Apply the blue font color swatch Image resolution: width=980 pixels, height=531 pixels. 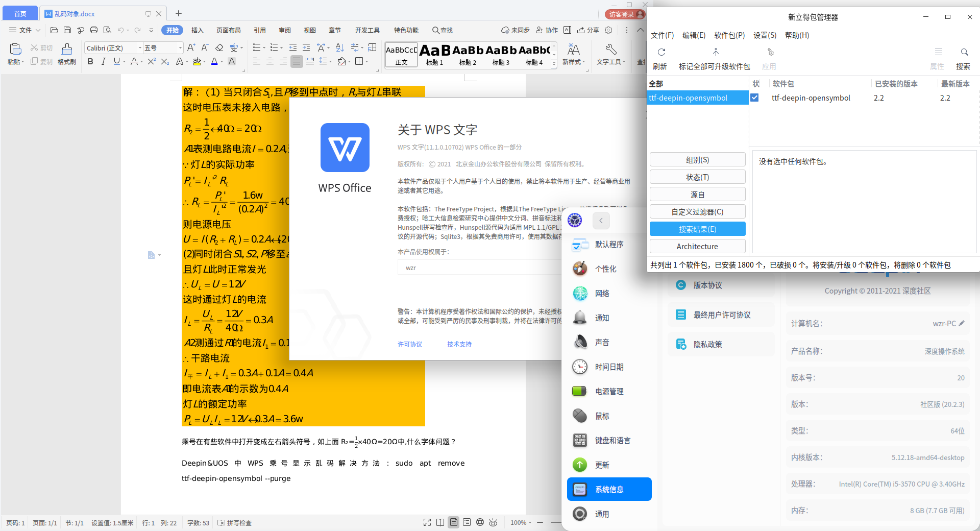click(x=214, y=61)
